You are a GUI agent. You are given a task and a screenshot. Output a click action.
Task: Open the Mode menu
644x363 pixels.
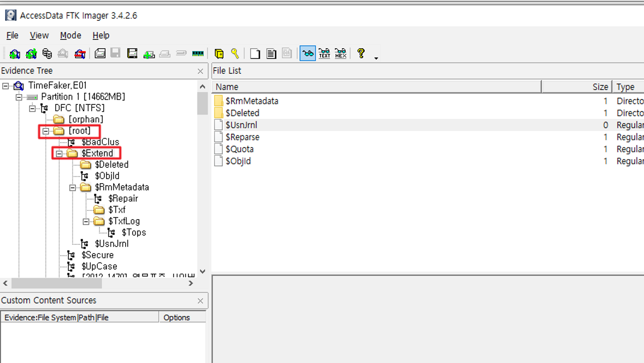coord(70,35)
